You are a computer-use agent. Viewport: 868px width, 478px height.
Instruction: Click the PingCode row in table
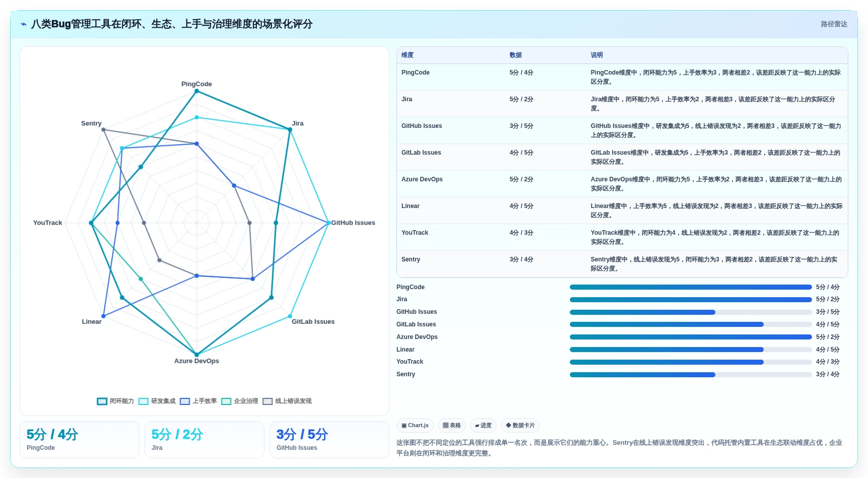(x=622, y=77)
